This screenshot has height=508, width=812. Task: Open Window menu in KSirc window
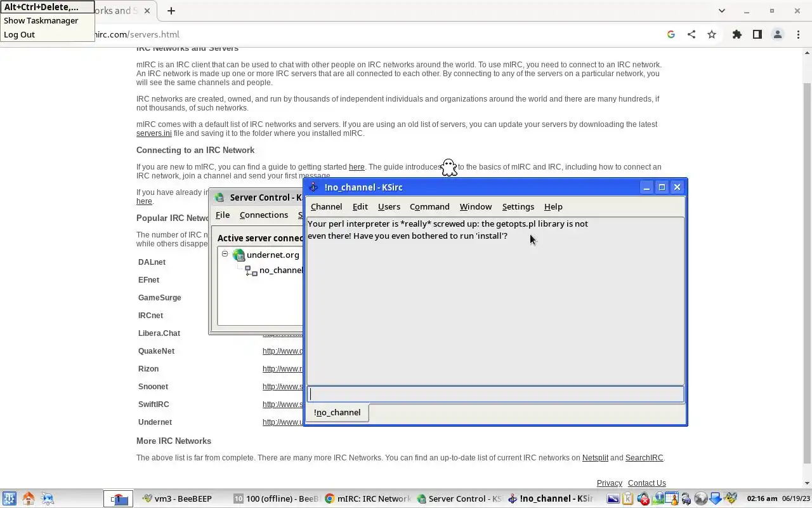pyautogui.click(x=476, y=206)
